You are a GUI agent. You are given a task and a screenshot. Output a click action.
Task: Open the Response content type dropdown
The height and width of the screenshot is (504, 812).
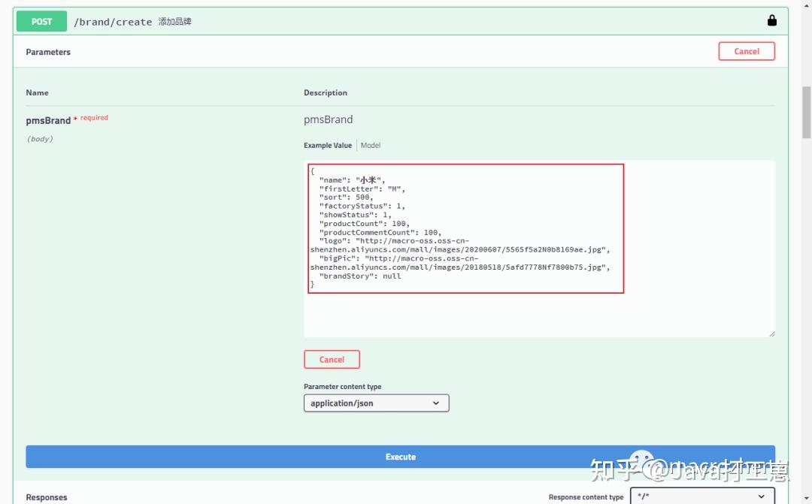703,496
